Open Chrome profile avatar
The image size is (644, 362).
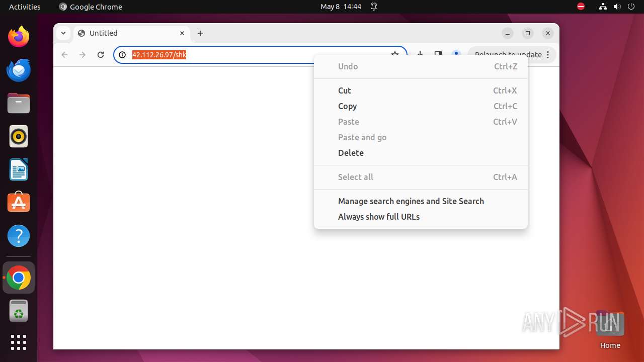[x=456, y=53]
